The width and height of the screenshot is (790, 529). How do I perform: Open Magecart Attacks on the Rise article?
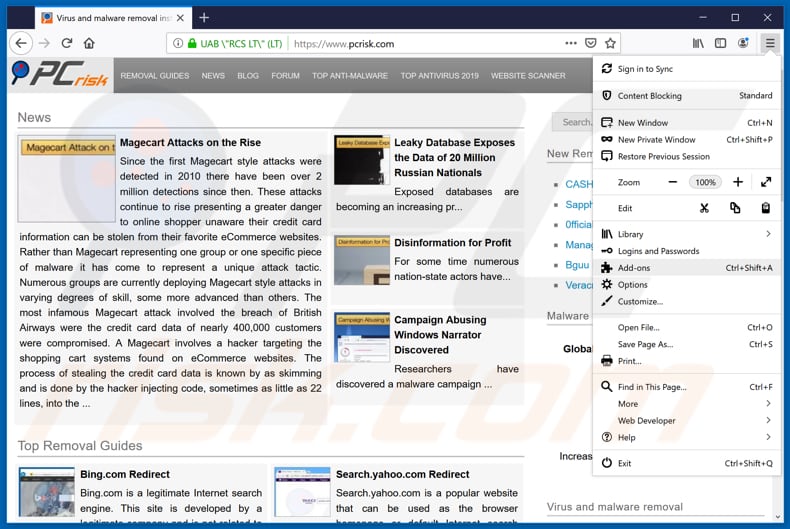click(x=190, y=143)
